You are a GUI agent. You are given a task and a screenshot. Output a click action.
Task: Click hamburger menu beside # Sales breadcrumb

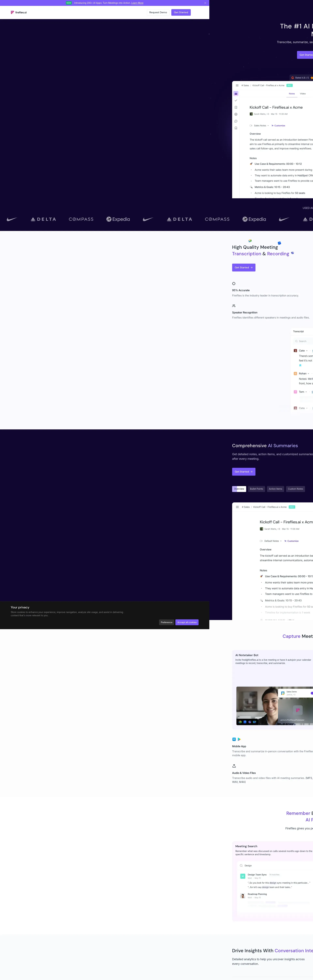click(237, 86)
